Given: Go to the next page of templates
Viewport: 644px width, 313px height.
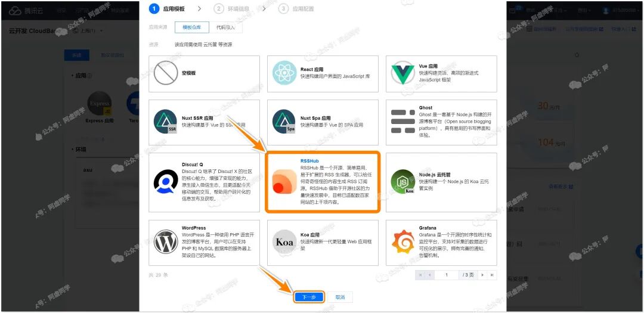Looking at the screenshot, I should [482, 275].
